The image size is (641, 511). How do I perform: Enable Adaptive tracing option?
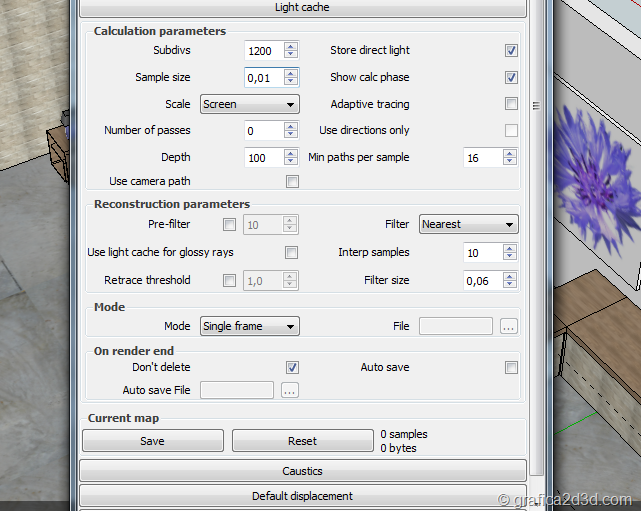tap(511, 104)
